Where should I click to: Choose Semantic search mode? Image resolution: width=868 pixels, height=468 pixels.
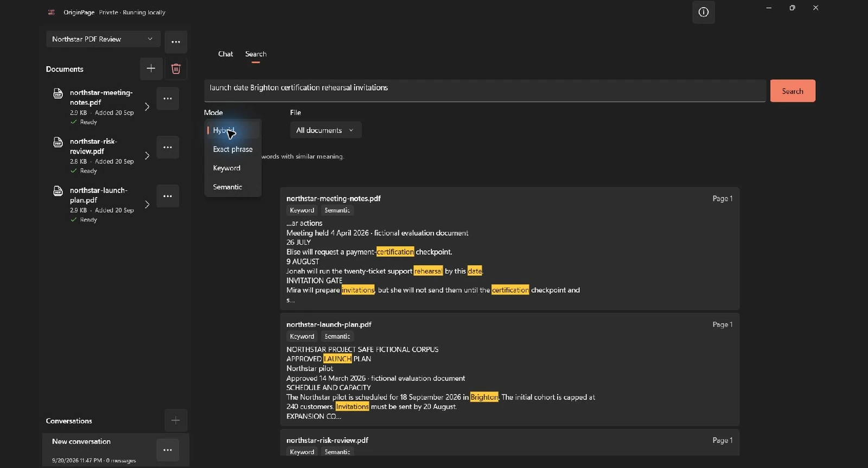233,187
